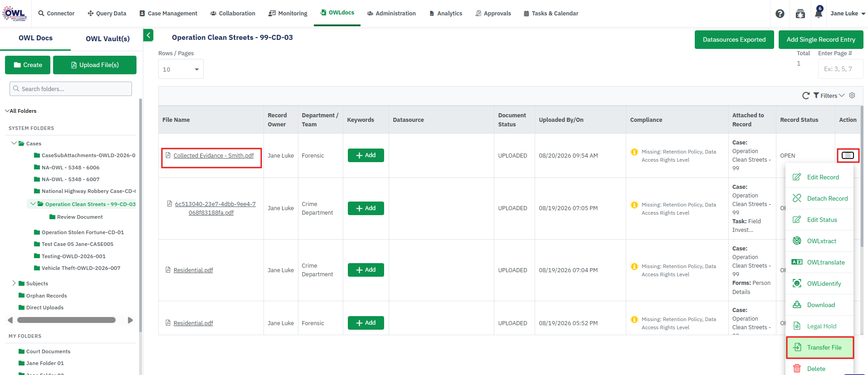Click the Enter Page # input field
This screenshot has height=375, width=868.
(841, 69)
